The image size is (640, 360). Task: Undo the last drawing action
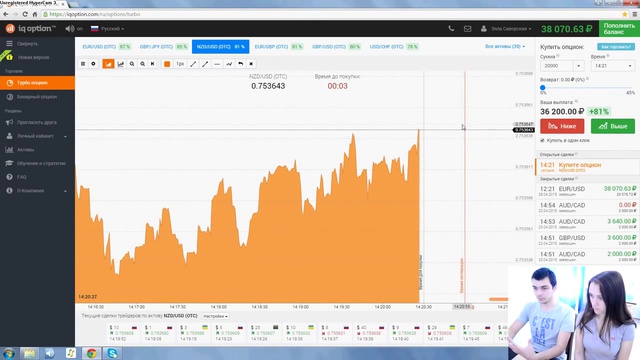(x=240, y=64)
